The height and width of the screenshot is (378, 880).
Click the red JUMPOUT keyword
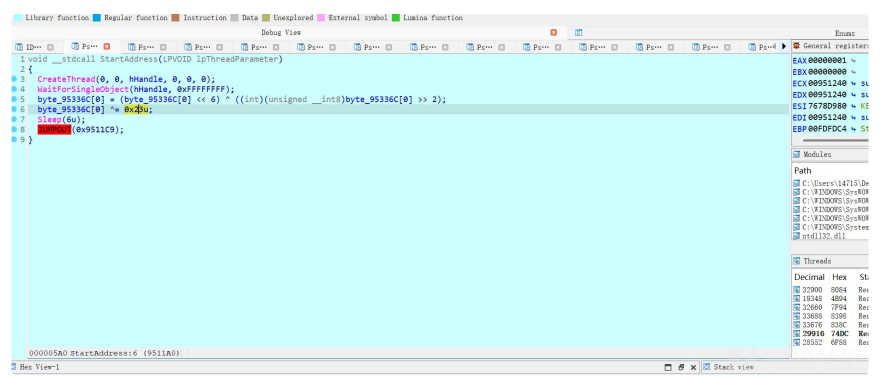pyautogui.click(x=54, y=130)
